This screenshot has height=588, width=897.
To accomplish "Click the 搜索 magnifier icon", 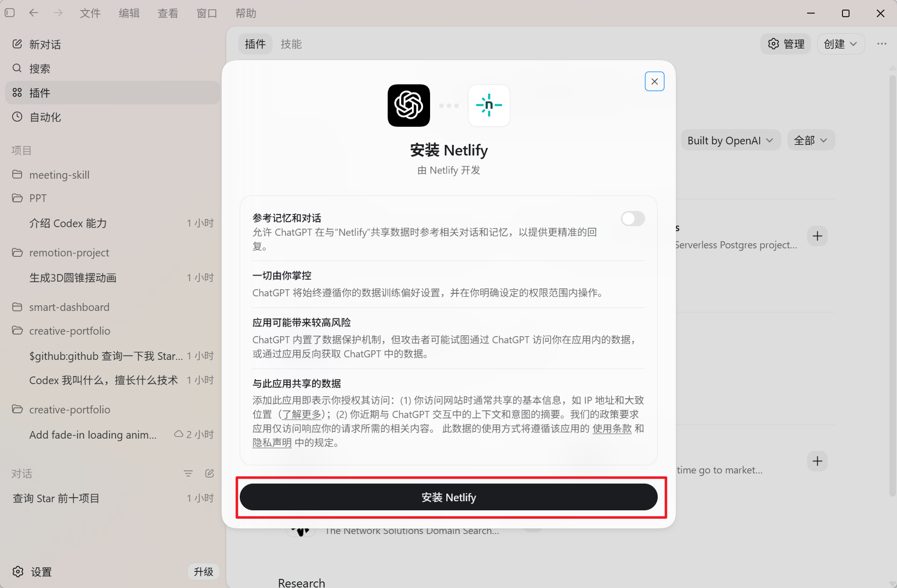I will (17, 68).
